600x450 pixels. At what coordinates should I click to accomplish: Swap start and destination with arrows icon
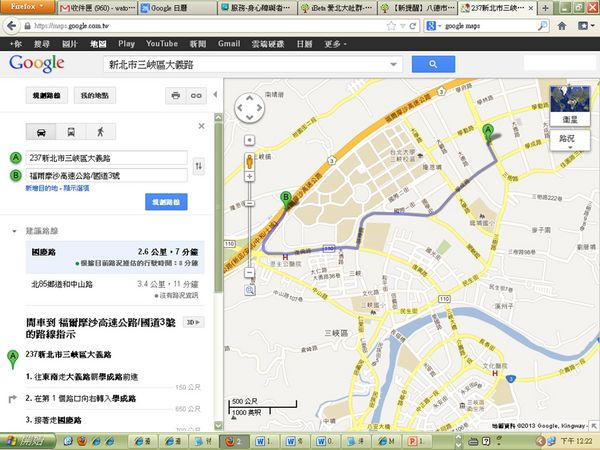pyautogui.click(x=199, y=166)
